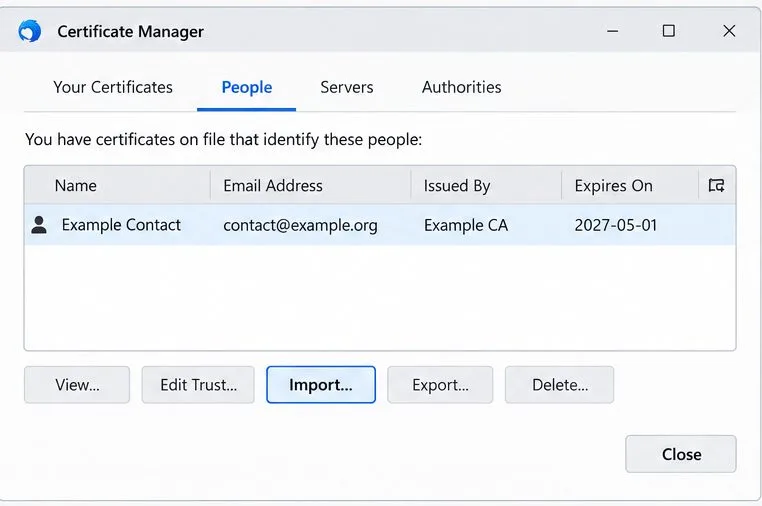Click the 2027-05-01 expiry date cell
This screenshot has width=762, height=506.
point(616,225)
